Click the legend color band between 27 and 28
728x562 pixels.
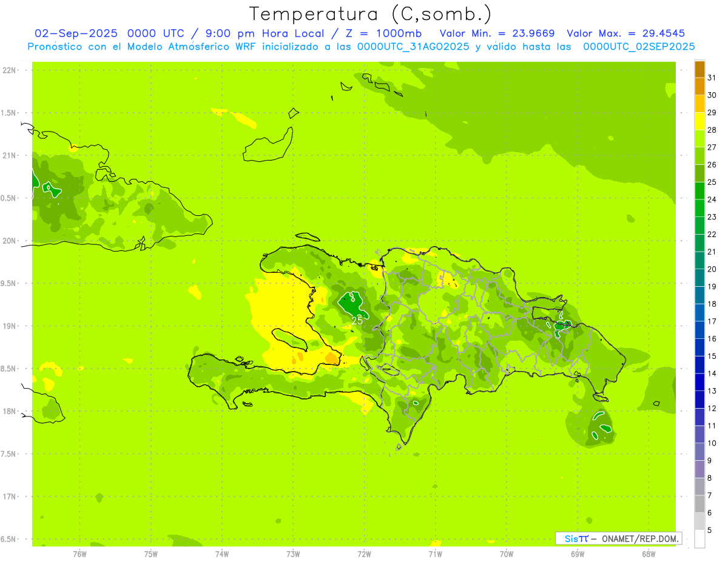pyautogui.click(x=699, y=139)
